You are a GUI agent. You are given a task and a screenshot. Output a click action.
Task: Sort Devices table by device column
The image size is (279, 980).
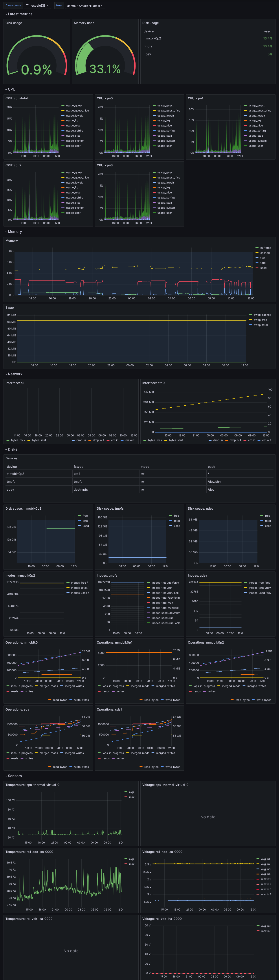click(12, 466)
